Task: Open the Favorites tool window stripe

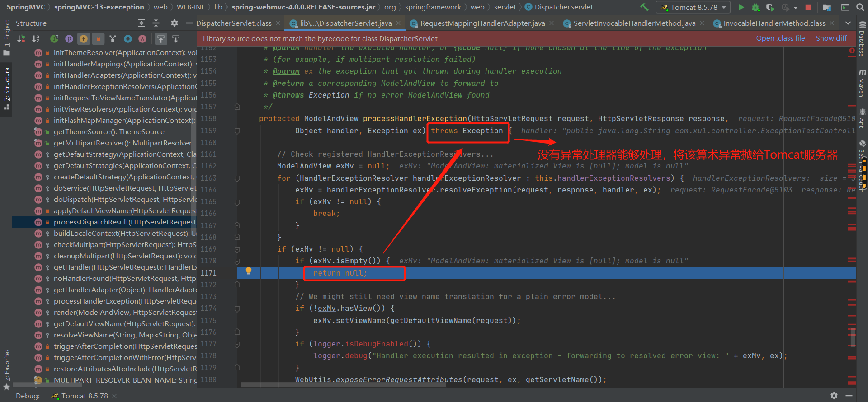Action: [x=6, y=369]
